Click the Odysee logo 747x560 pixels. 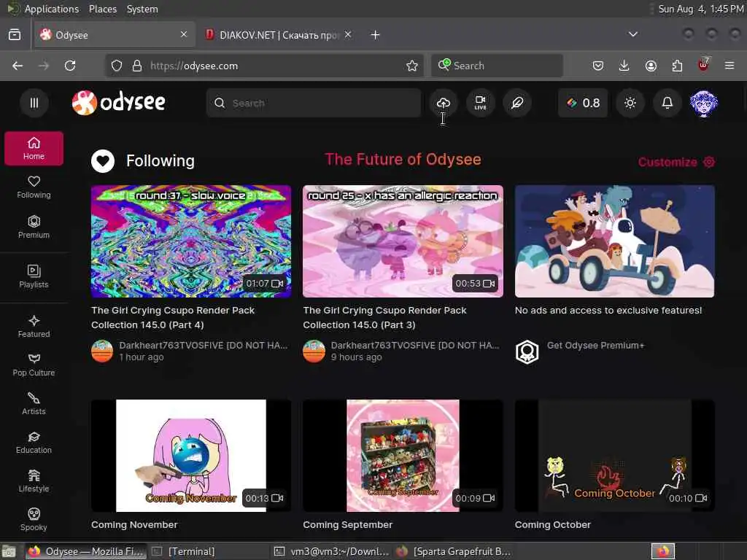point(119,102)
